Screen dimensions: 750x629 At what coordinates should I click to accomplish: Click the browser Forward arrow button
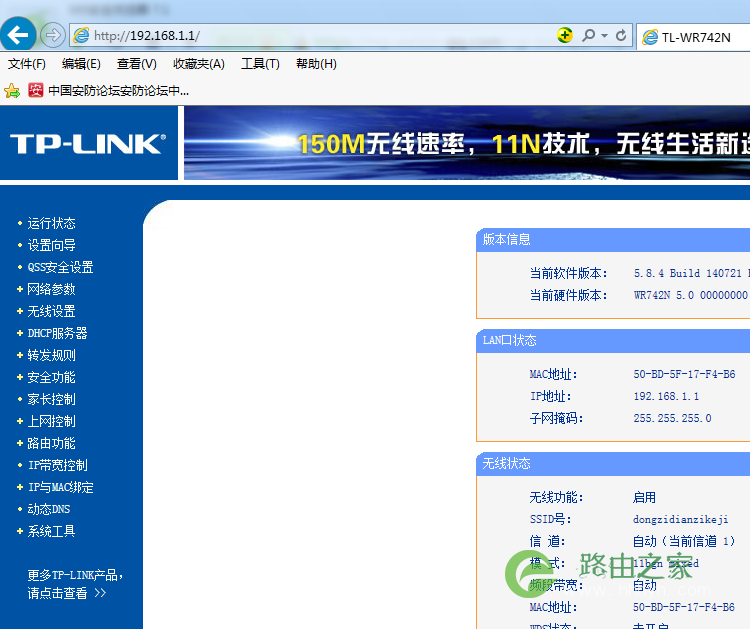52,35
